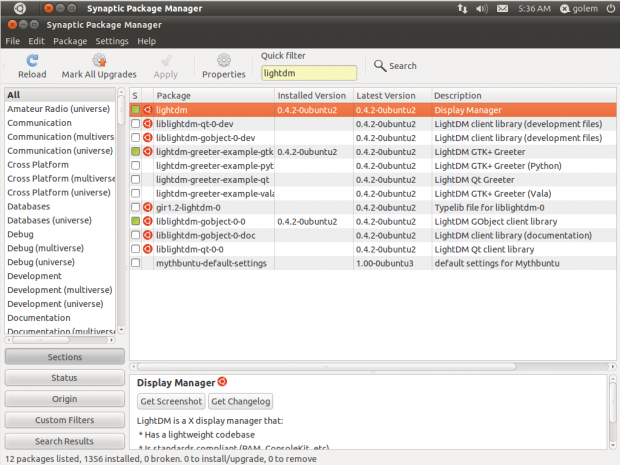
Task: Click the network indicator icon
Action: pyautogui.click(x=460, y=9)
